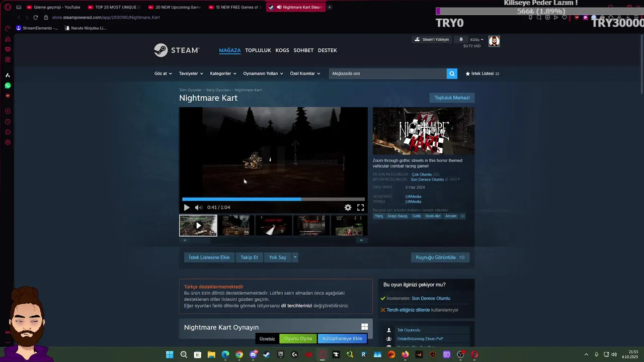Viewport: 644px width, 362px height.
Task: Open the TOPLULUK menu
Action: pos(258,50)
